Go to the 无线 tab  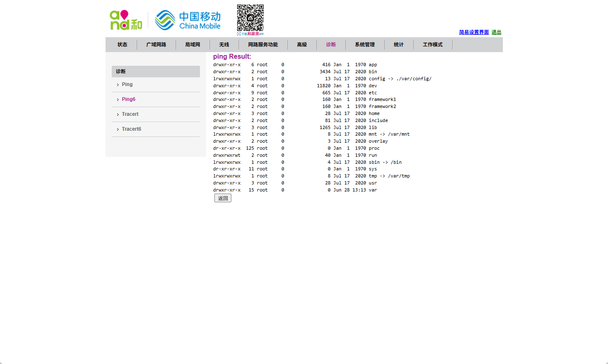(x=224, y=45)
